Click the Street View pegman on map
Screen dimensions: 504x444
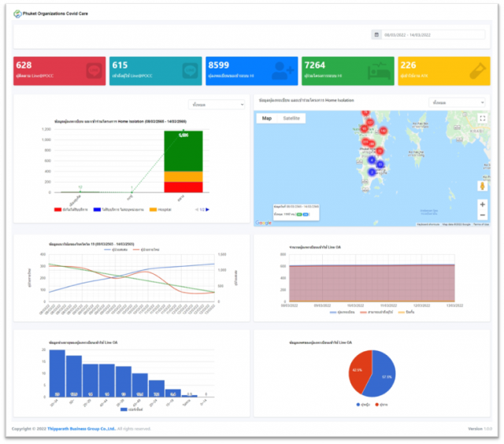482,187
